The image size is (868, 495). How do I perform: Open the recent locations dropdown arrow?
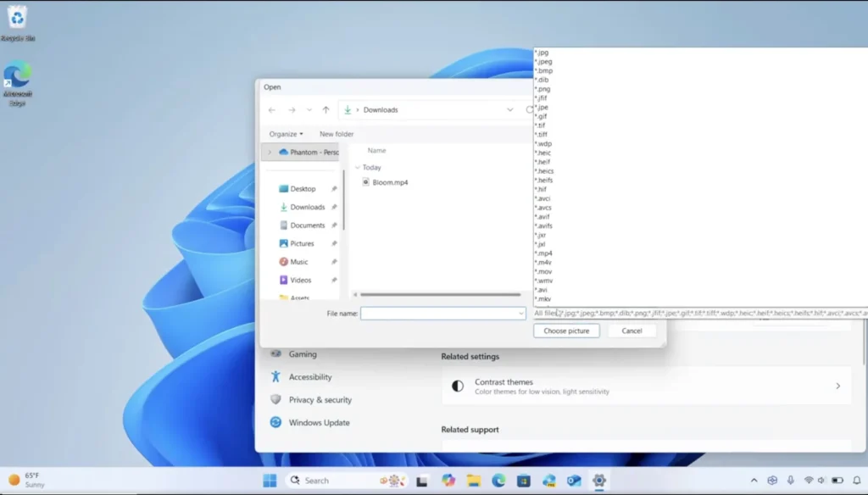click(309, 110)
